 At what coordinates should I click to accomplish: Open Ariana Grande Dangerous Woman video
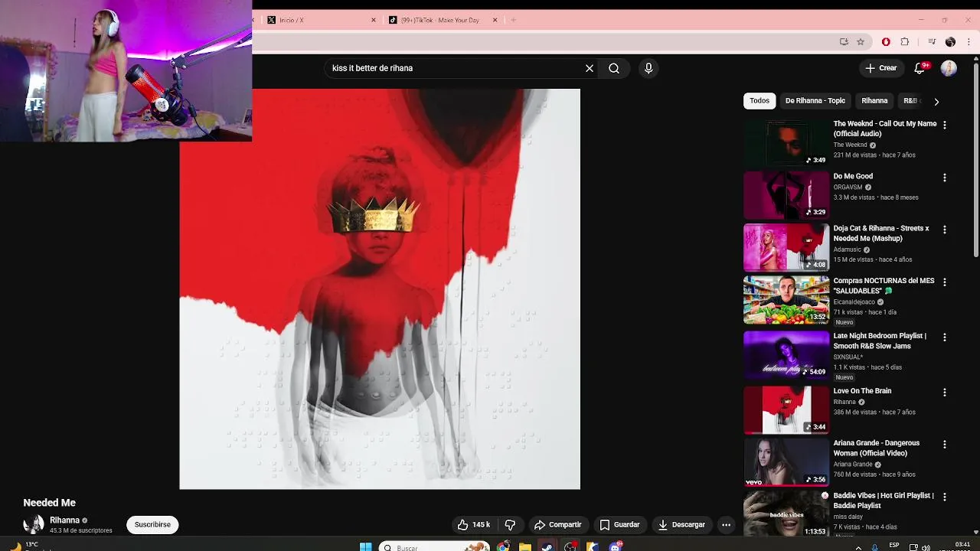786,461
